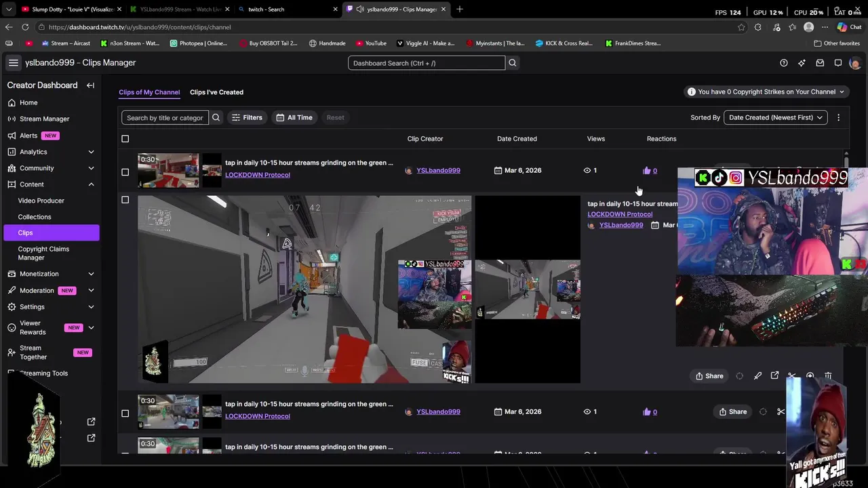Play the expanded clip video preview
This screenshot has height=488, width=868.
coord(304,289)
